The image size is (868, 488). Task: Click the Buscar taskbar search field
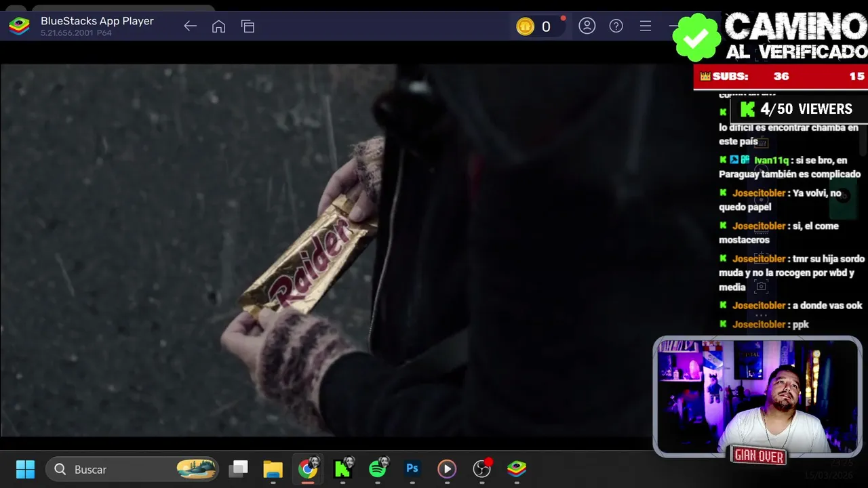pyautogui.click(x=132, y=469)
